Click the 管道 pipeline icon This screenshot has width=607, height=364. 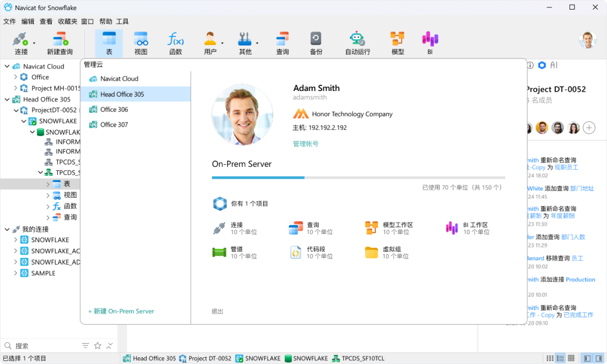point(219,252)
